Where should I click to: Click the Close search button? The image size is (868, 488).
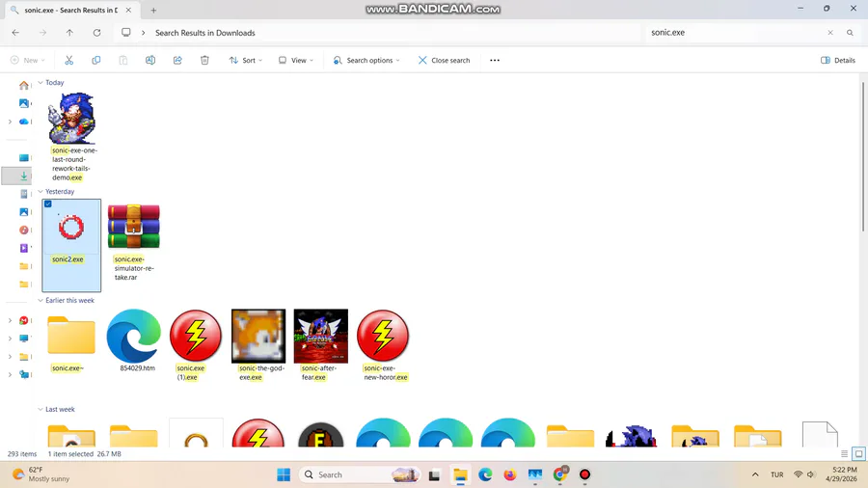click(x=444, y=61)
